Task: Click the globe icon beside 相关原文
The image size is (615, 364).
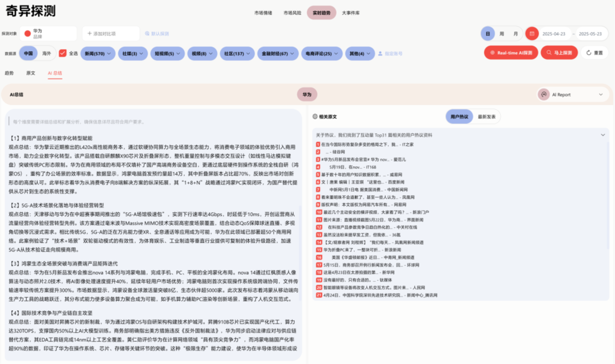Action: 315,117
